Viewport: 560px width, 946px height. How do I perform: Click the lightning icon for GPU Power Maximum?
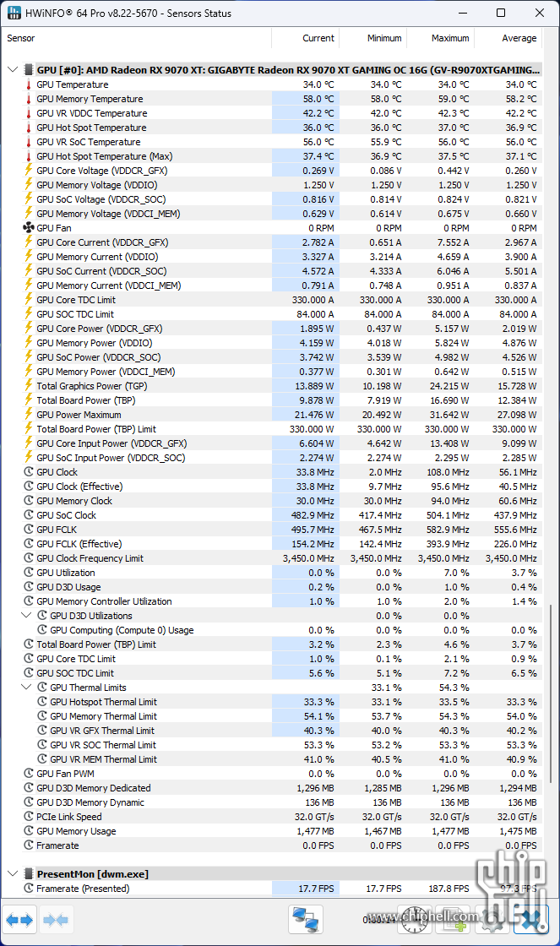point(29,415)
